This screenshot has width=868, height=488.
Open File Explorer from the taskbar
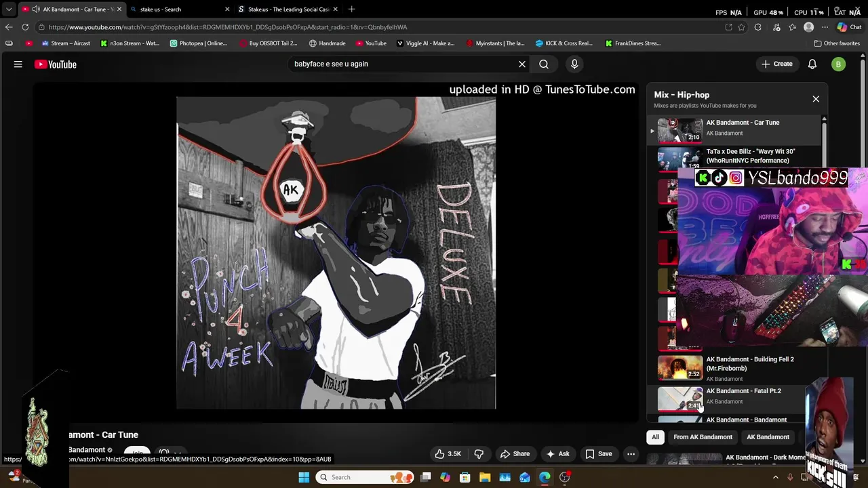(485, 477)
